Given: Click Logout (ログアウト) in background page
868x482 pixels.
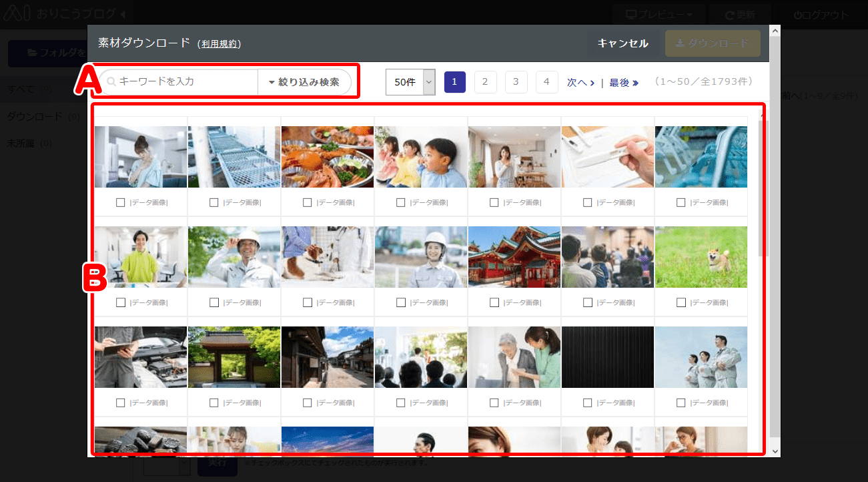Looking at the screenshot, I should [821, 15].
